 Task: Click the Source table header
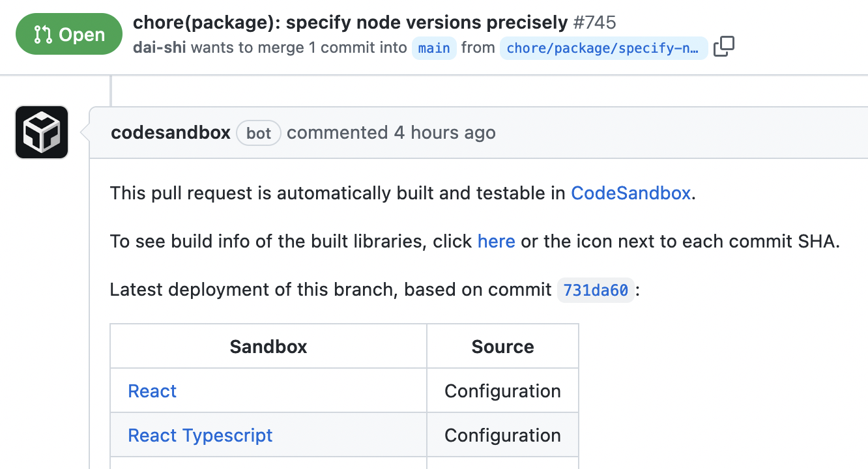[x=502, y=346]
